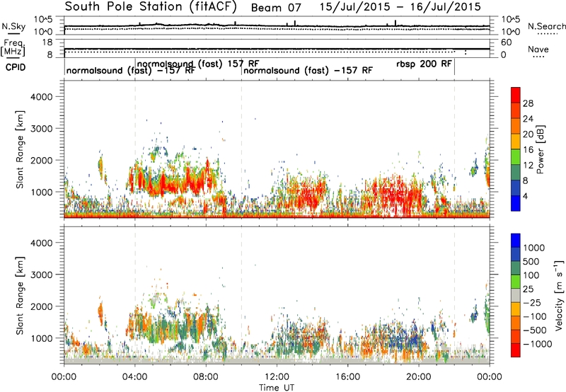Image resolution: width=566 pixels, height=392 pixels.
Task: Click the 'Slant Range [km]' label of velocity panel
Action: point(20,296)
